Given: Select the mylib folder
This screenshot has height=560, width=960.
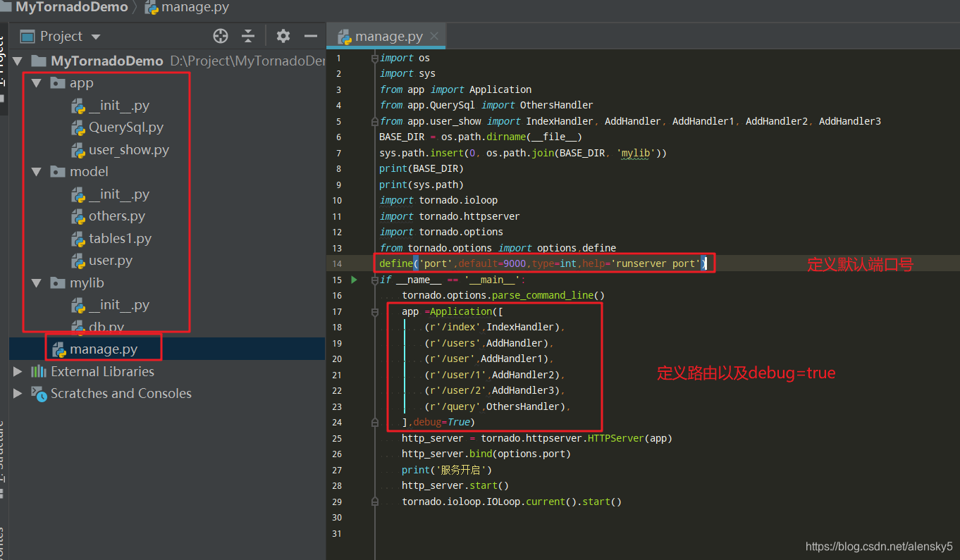Looking at the screenshot, I should [87, 283].
